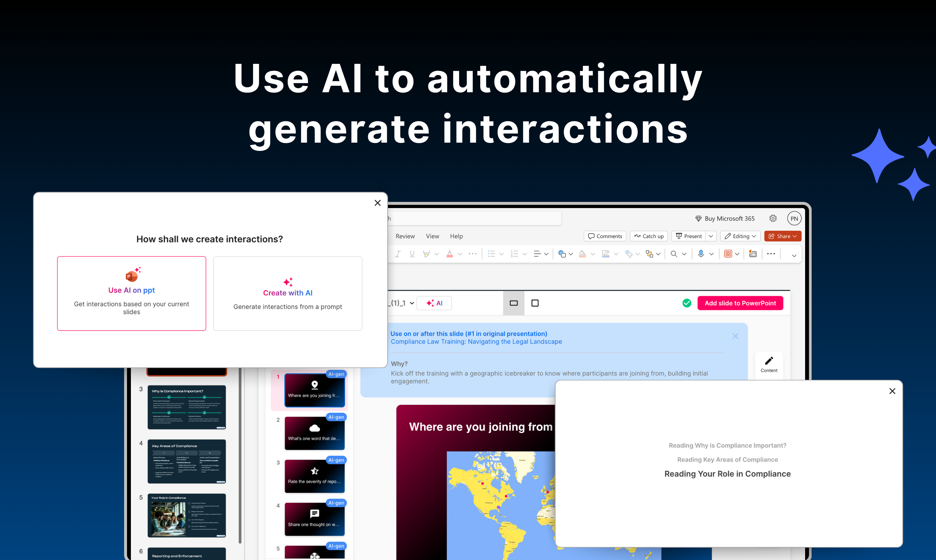This screenshot has height=560, width=936.
Task: Open the Search icon in the toolbar
Action: (674, 253)
